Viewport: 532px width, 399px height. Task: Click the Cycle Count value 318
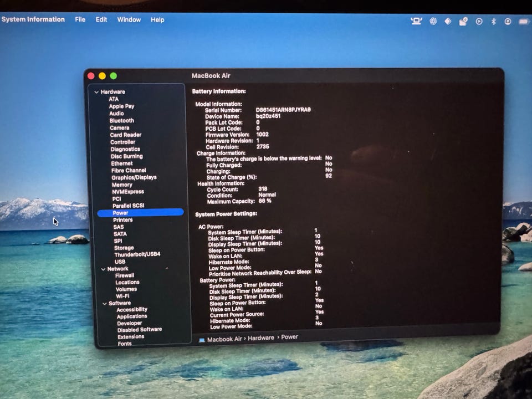[x=263, y=188]
